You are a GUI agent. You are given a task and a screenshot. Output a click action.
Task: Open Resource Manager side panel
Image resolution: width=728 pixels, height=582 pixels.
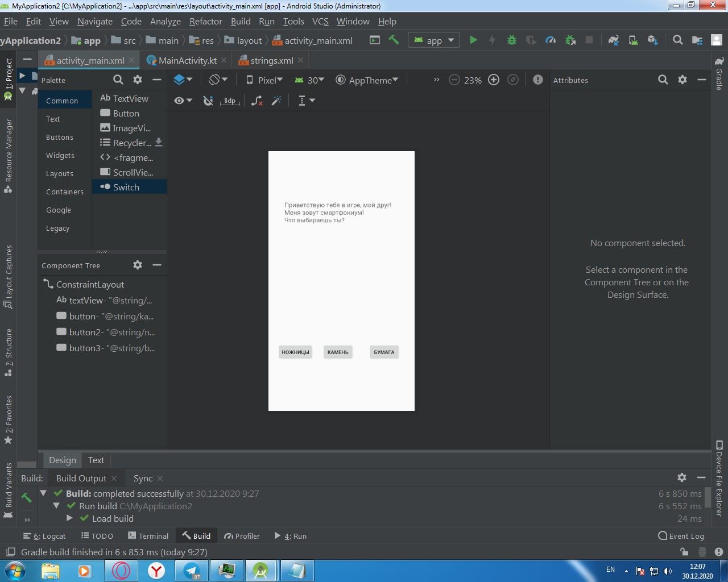pyautogui.click(x=9, y=156)
